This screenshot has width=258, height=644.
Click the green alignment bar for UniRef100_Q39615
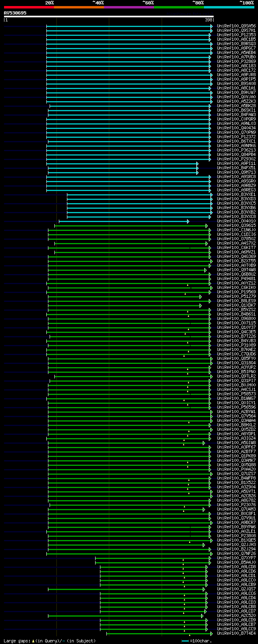pos(131,226)
